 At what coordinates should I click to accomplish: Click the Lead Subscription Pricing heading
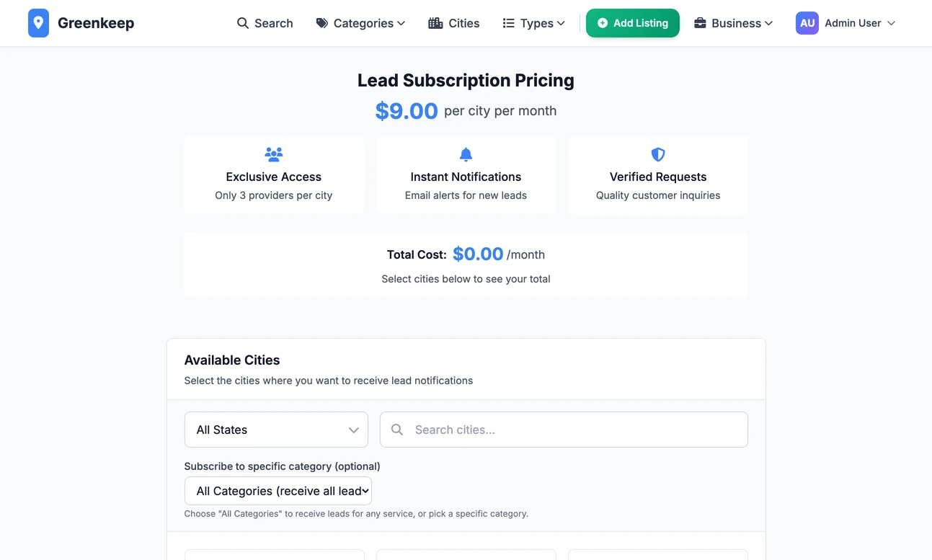[466, 80]
